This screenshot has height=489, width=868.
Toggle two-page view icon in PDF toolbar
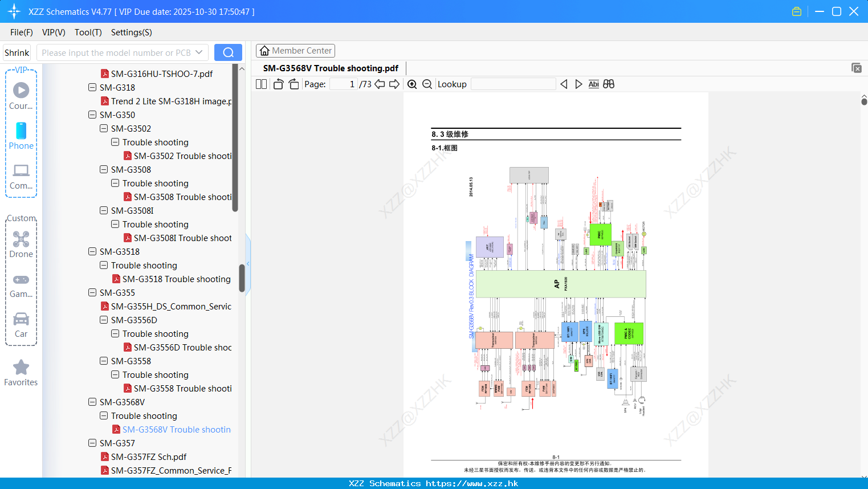pyautogui.click(x=262, y=84)
